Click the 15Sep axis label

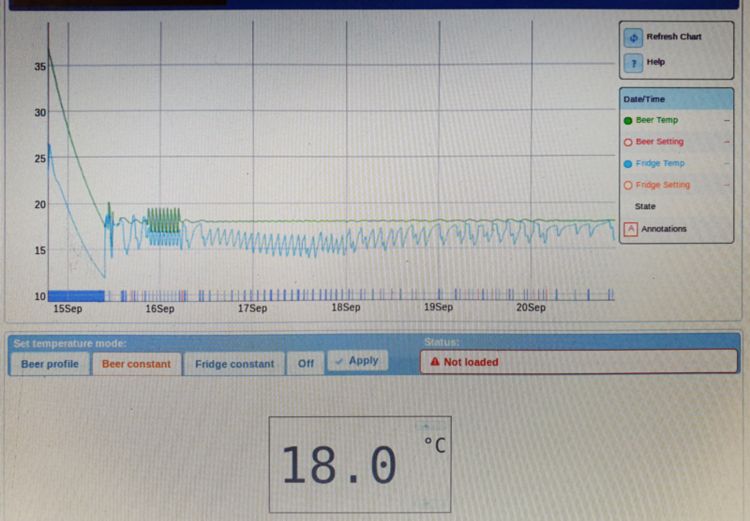point(67,309)
